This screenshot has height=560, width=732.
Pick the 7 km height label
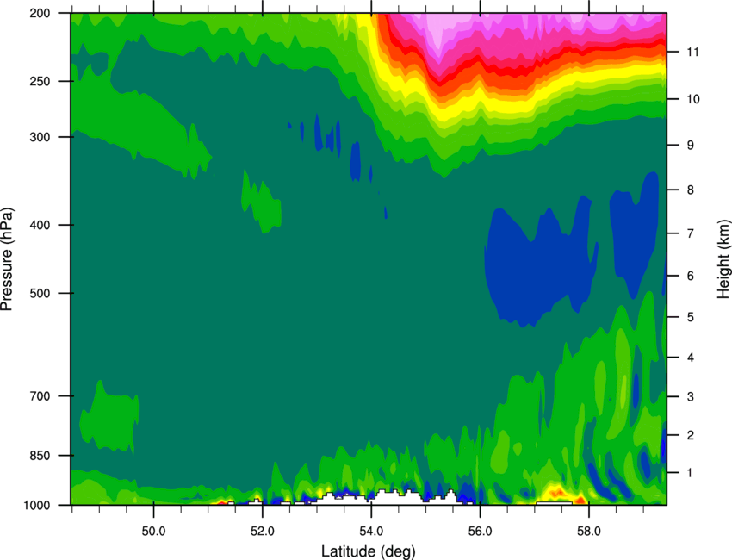(x=690, y=233)
